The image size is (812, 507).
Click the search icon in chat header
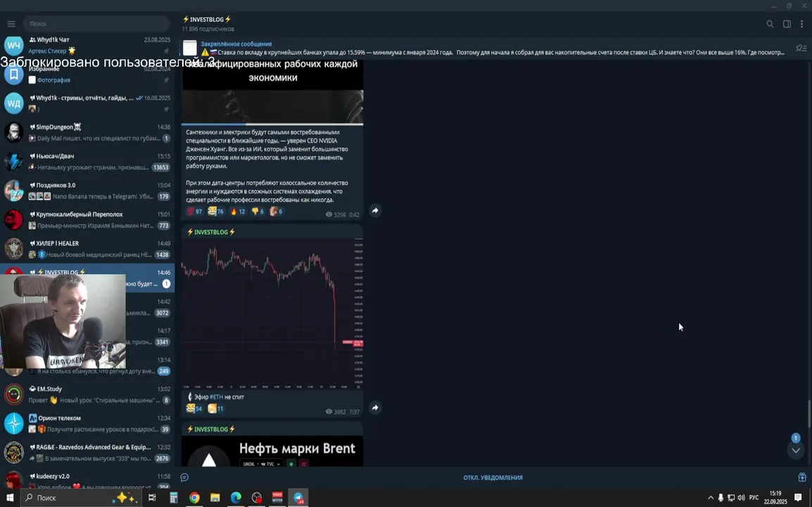(x=770, y=24)
